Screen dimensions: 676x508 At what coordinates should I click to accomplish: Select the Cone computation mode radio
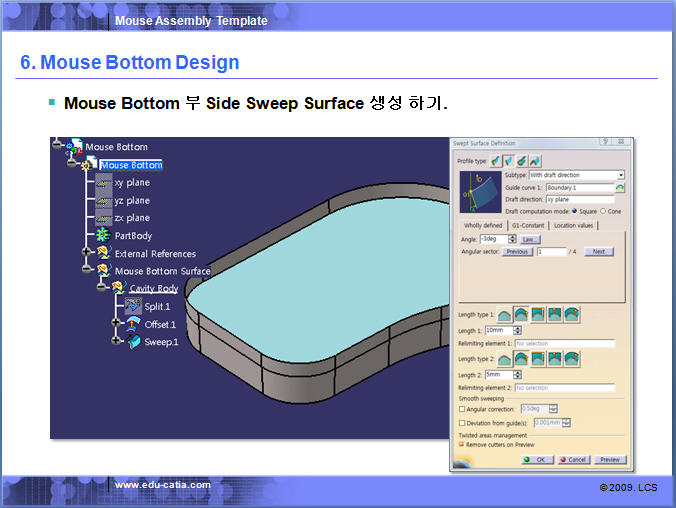coord(603,211)
